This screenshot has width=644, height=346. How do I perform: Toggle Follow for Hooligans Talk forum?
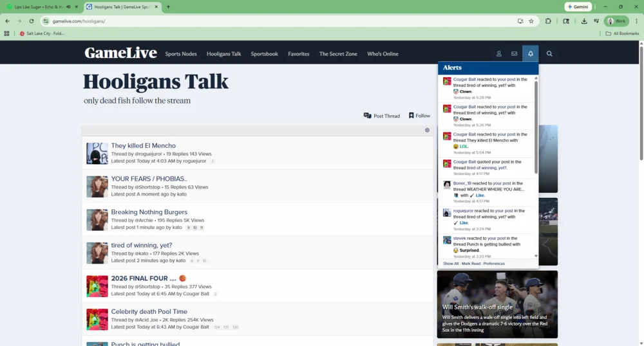coord(419,116)
